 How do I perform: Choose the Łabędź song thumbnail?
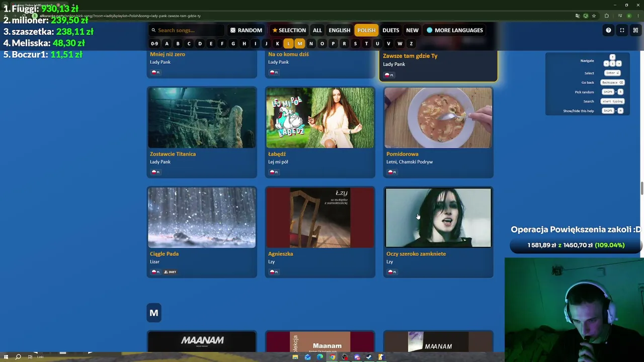[x=320, y=118]
